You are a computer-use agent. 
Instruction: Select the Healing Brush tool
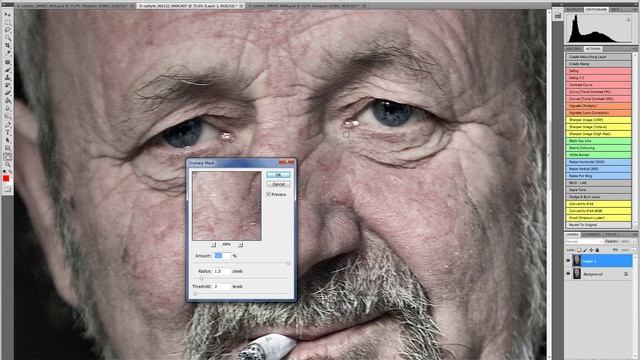click(x=7, y=62)
